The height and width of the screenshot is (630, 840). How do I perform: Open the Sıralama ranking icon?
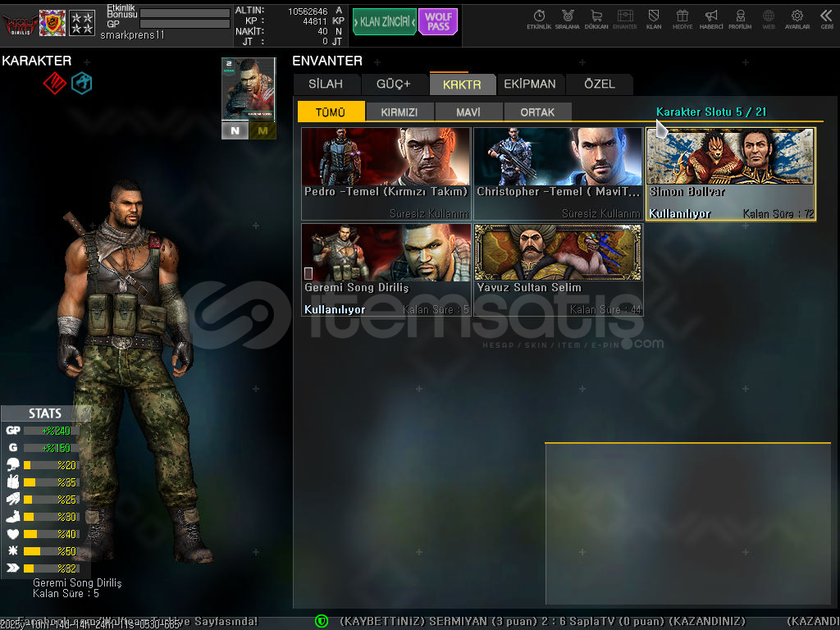coord(567,18)
